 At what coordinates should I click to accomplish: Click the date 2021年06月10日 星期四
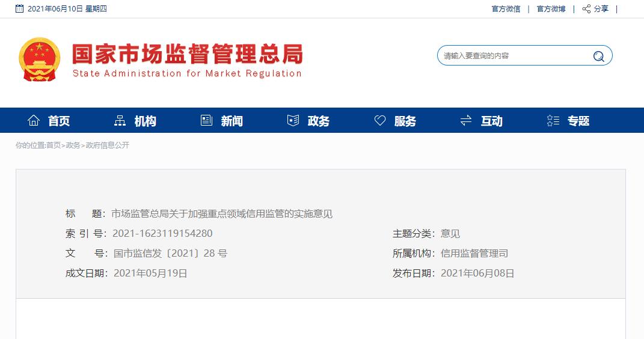pyautogui.click(x=67, y=8)
